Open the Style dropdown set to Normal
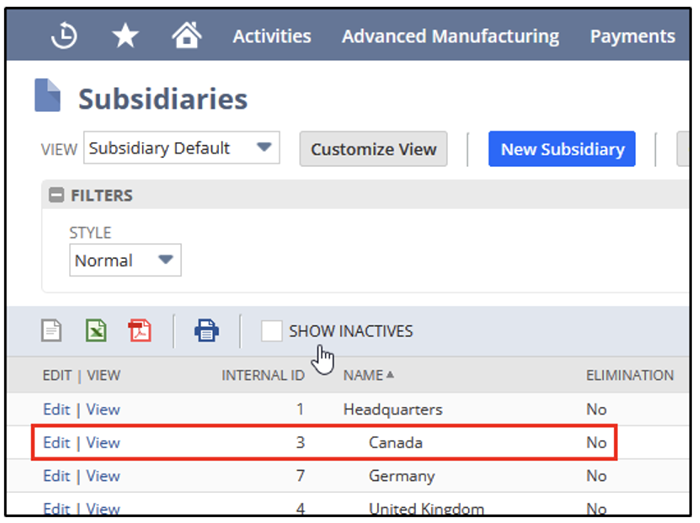700x523 pixels. tap(125, 260)
